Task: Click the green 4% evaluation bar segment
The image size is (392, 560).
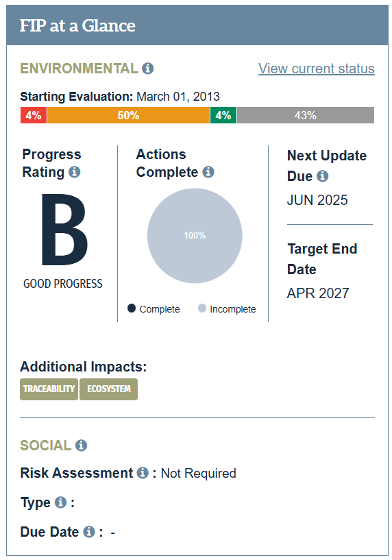Action: point(223,115)
